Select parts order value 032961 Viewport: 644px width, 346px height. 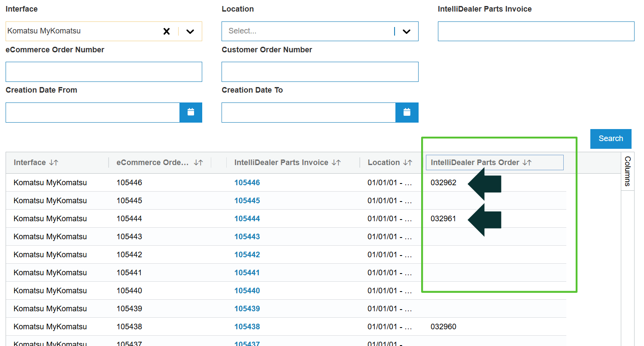tap(444, 219)
